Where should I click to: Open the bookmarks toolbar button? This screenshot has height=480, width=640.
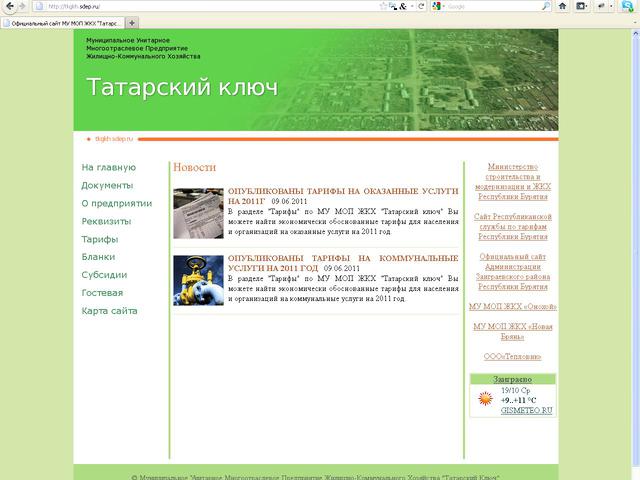(x=582, y=6)
